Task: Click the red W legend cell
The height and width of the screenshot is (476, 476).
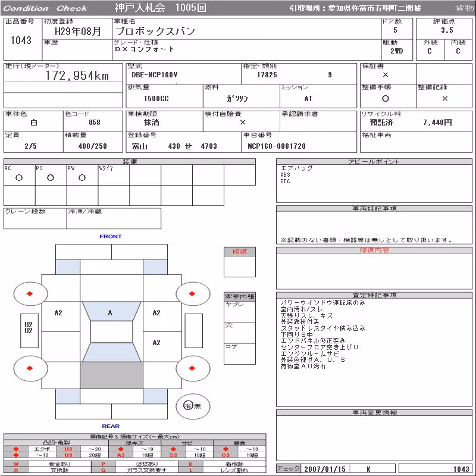Action: tap(16, 464)
